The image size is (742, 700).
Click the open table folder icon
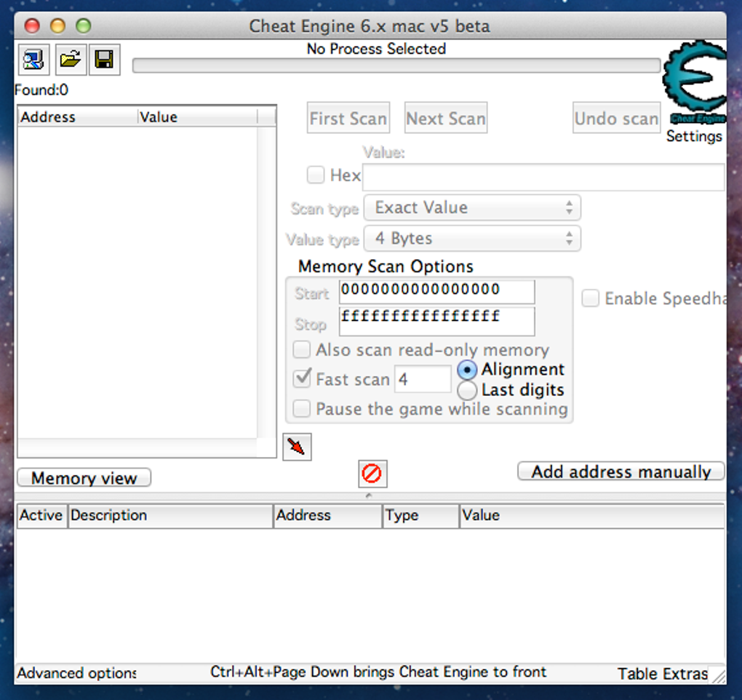pos(71,60)
